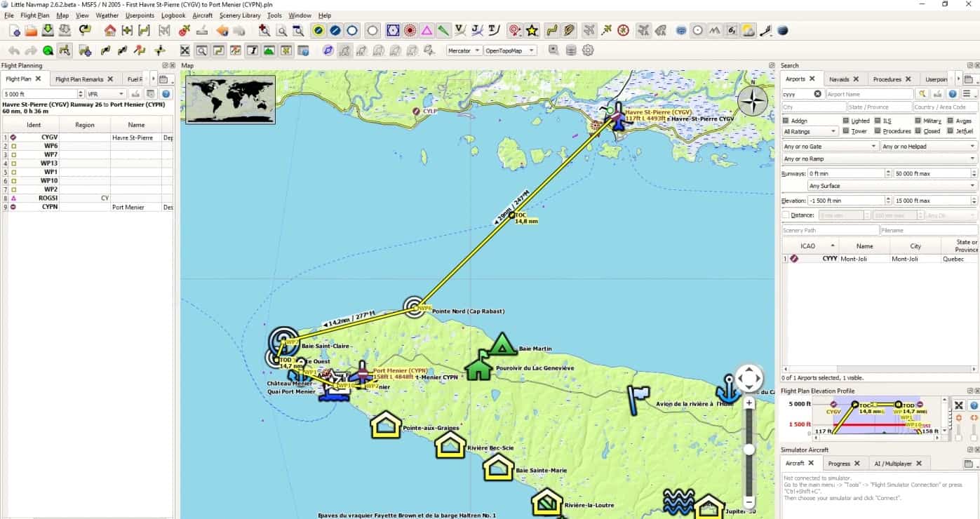
Task: Open the All Ratings dropdown
Action: click(x=810, y=131)
